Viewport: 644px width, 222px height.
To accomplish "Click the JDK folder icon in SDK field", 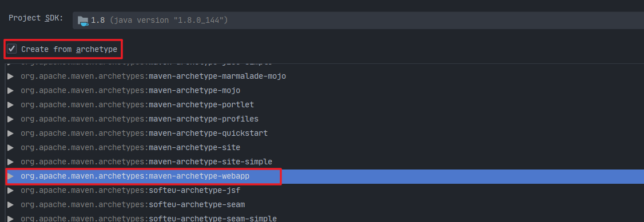I will point(83,21).
